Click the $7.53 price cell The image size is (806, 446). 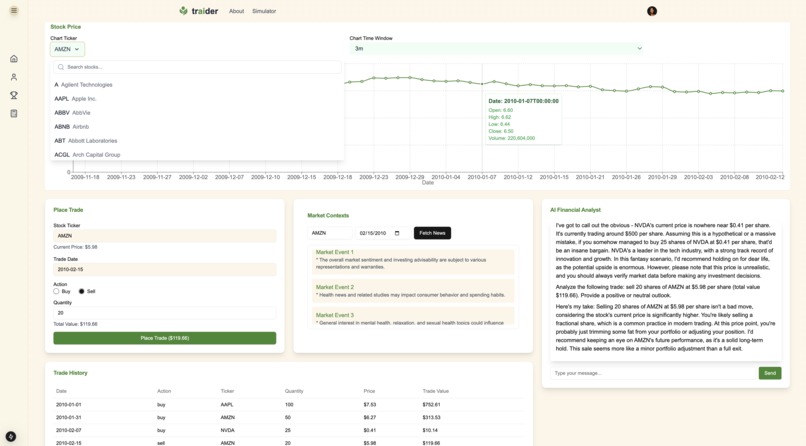click(370, 405)
